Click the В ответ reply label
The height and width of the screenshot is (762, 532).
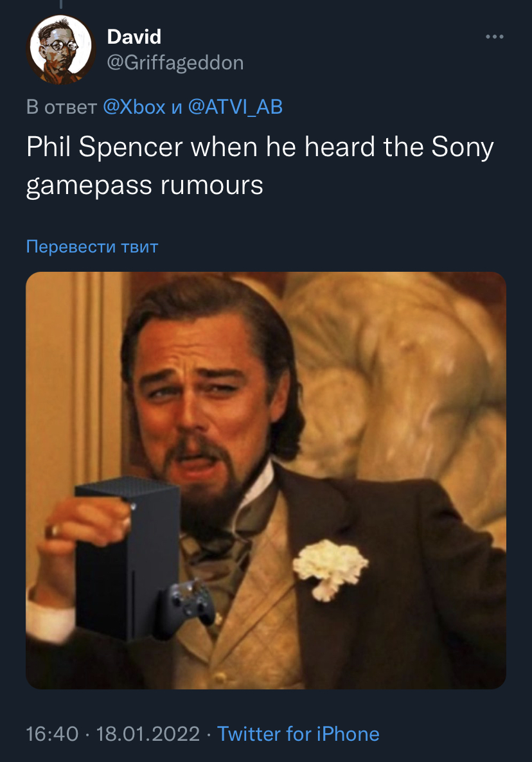coord(62,107)
